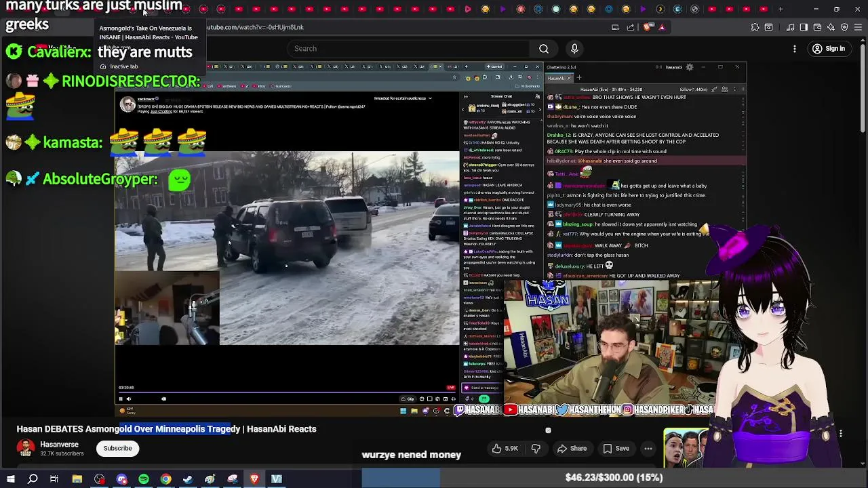Click the scrollbar up arrow
The image size is (868, 488).
(863, 39)
